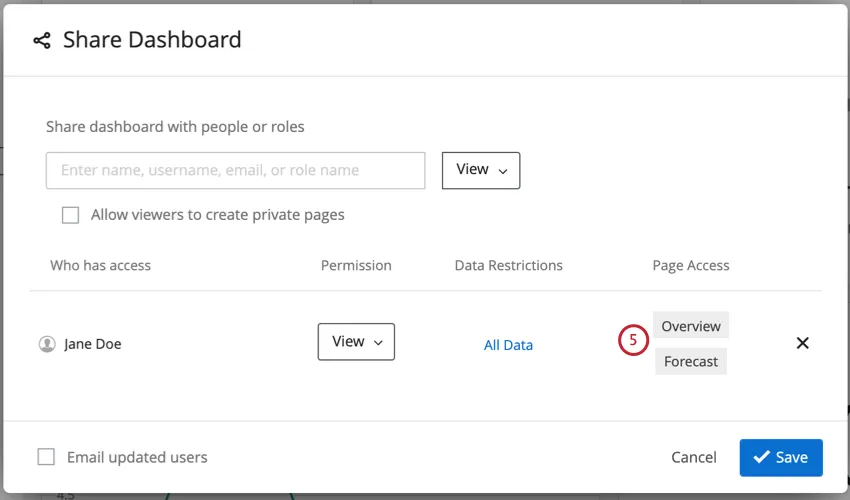Click the red circled number 5 marker

tap(633, 341)
